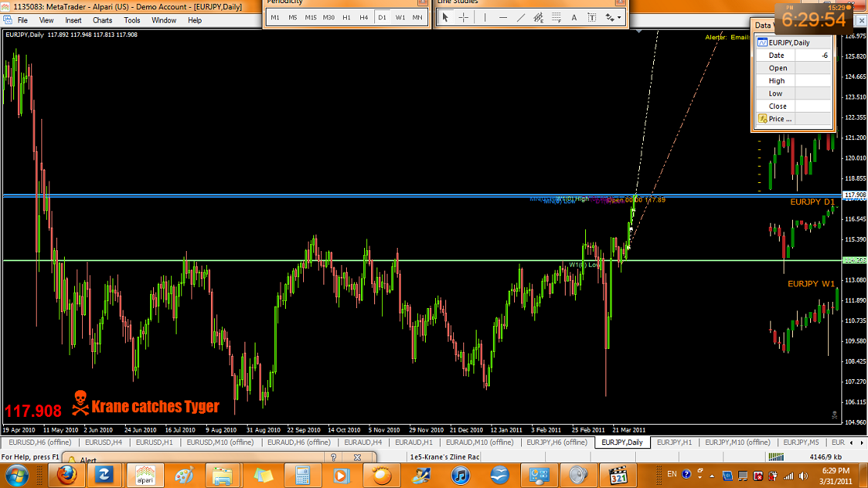868x488 pixels.
Task: Switch periodicity to M5
Action: click(293, 18)
